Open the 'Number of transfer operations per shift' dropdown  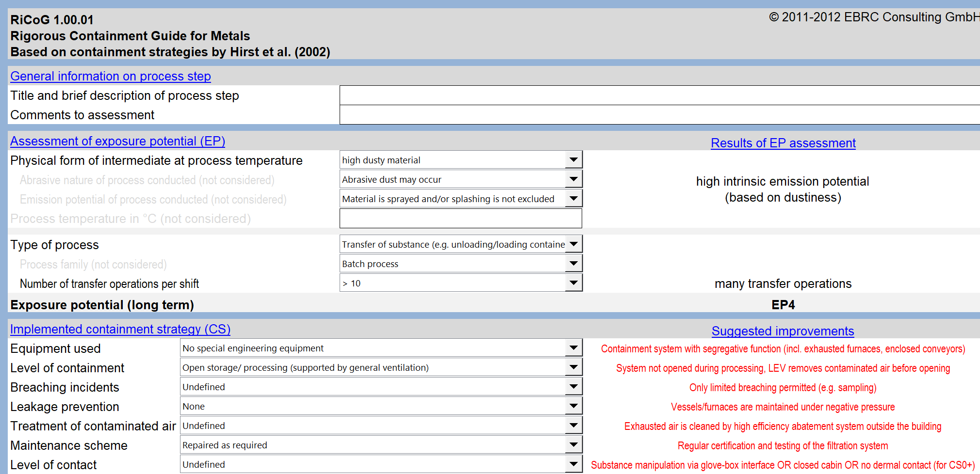(574, 283)
